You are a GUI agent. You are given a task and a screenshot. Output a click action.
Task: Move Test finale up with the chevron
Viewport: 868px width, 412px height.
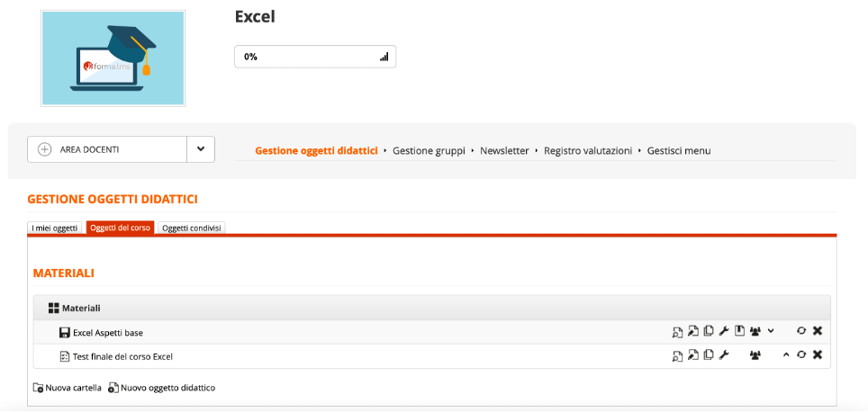[x=786, y=356]
